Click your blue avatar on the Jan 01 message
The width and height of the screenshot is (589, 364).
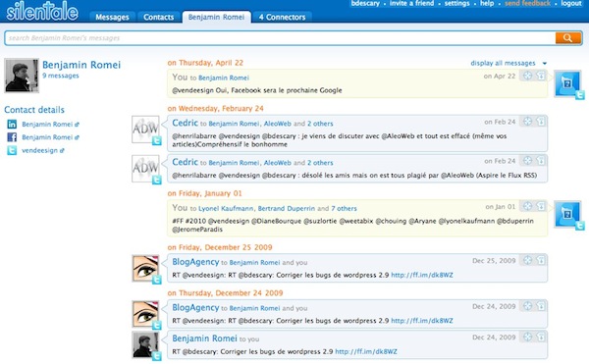pyautogui.click(x=567, y=214)
